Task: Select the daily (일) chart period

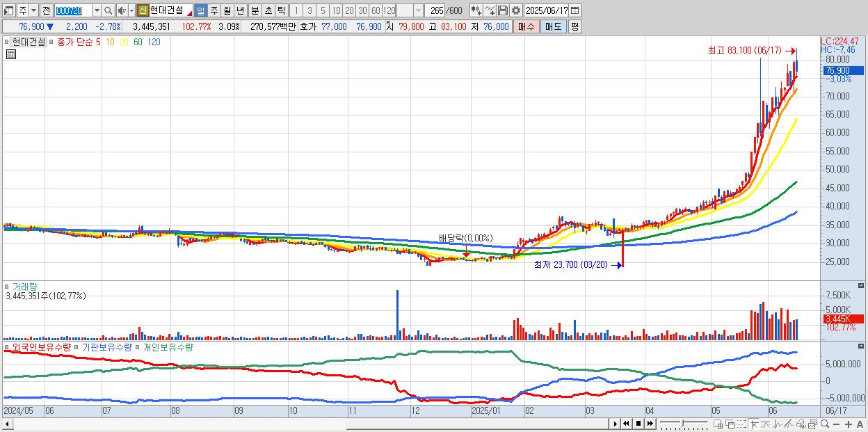Action: tap(200, 10)
